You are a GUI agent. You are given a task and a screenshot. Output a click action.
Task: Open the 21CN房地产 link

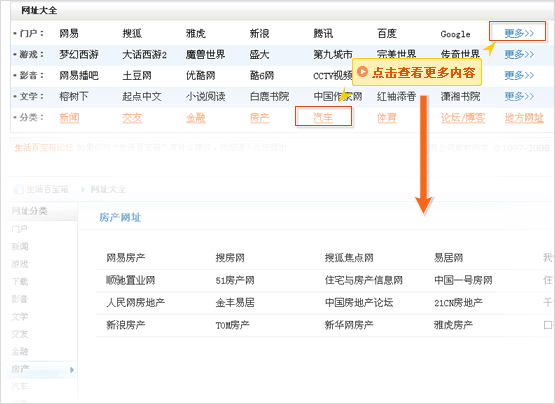tap(458, 302)
